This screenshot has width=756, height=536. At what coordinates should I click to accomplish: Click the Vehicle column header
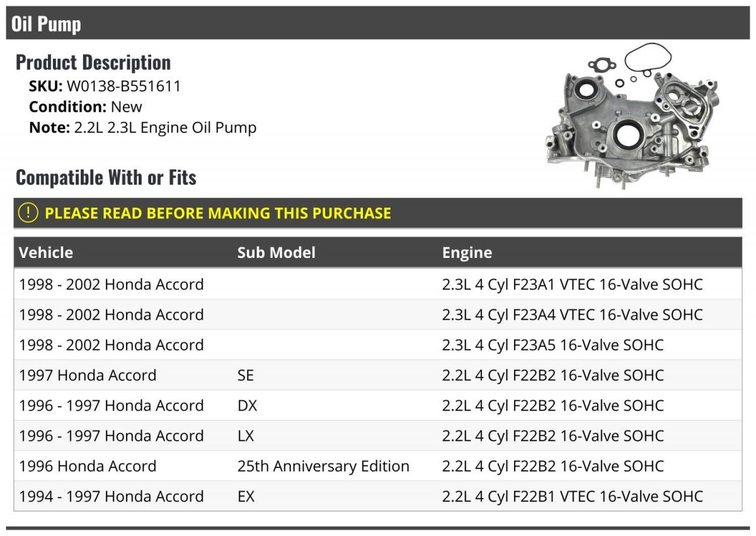pos(46,253)
